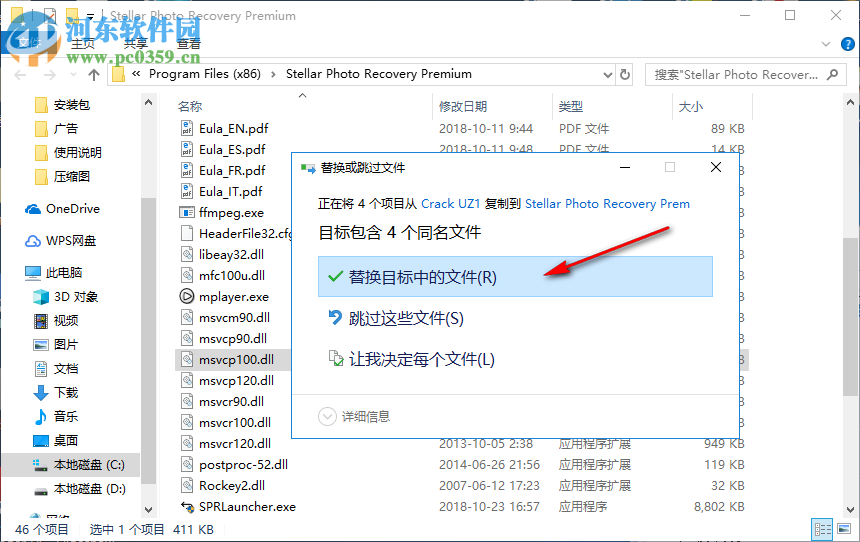
Task: Select 下载 in navigation pane
Action: click(66, 392)
